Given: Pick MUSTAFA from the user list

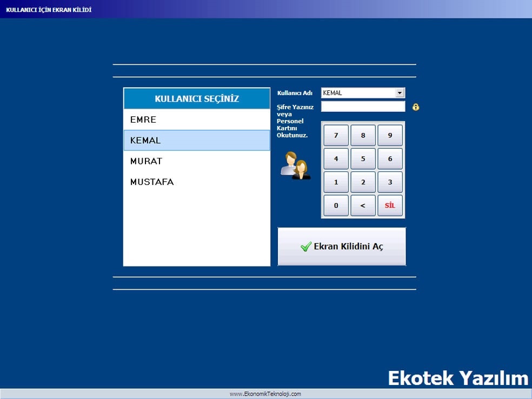Looking at the screenshot, I should coord(197,182).
